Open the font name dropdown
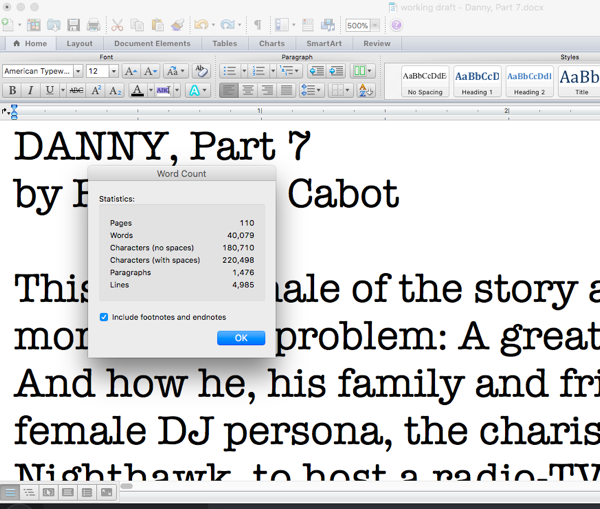 [76, 71]
